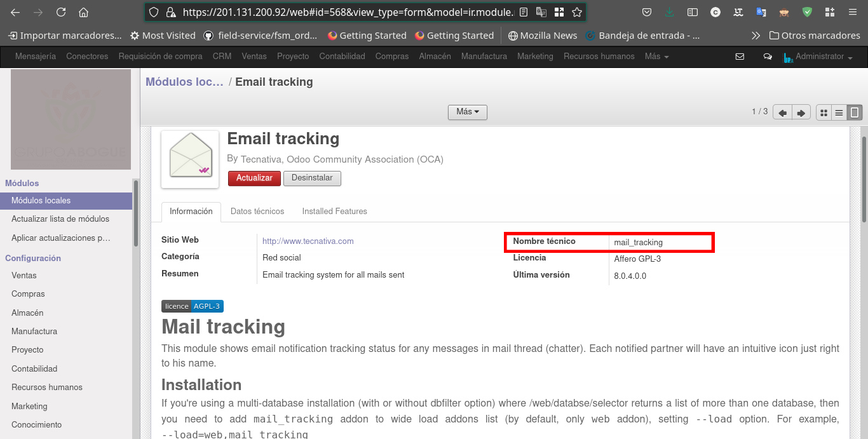
Task: Bookmark this page with the star icon
Action: coord(577,12)
